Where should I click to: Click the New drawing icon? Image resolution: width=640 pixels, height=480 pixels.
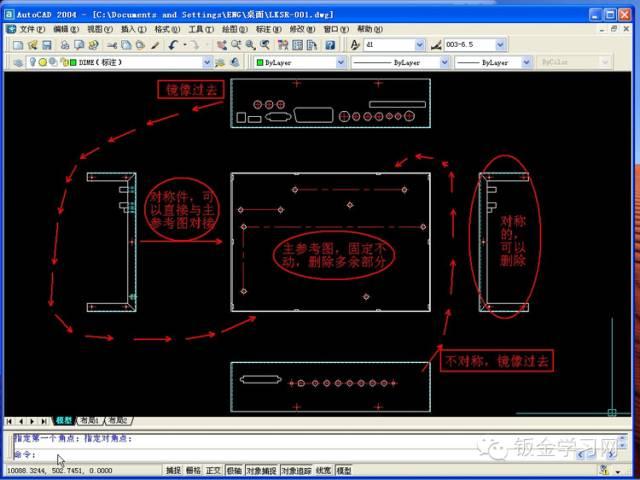pos(18,45)
